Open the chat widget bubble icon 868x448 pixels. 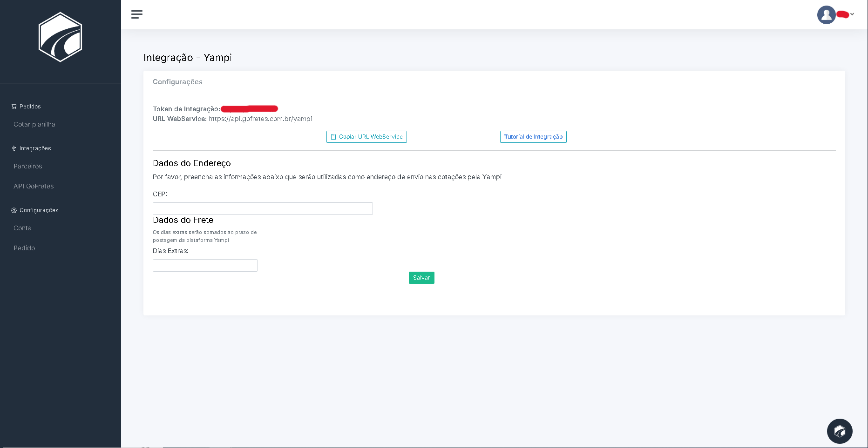(840, 431)
